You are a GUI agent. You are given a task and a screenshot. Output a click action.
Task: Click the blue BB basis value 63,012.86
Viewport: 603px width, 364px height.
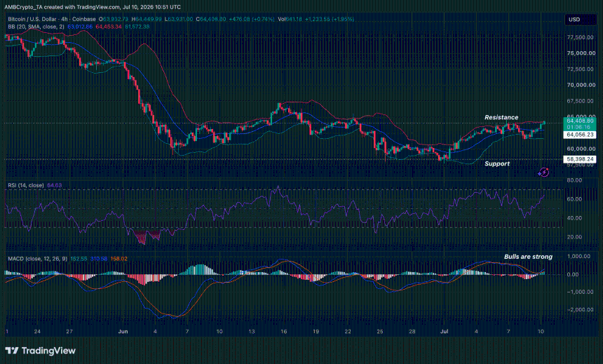[80, 27]
